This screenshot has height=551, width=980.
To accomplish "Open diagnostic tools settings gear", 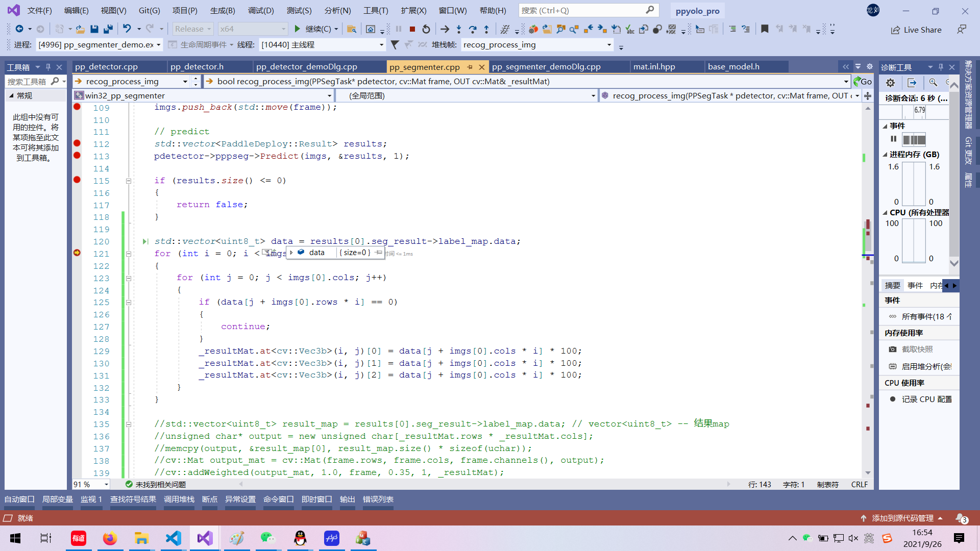I will point(890,83).
